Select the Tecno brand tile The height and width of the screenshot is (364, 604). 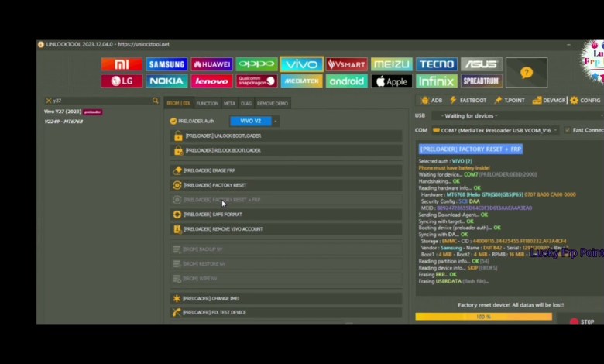click(x=437, y=64)
